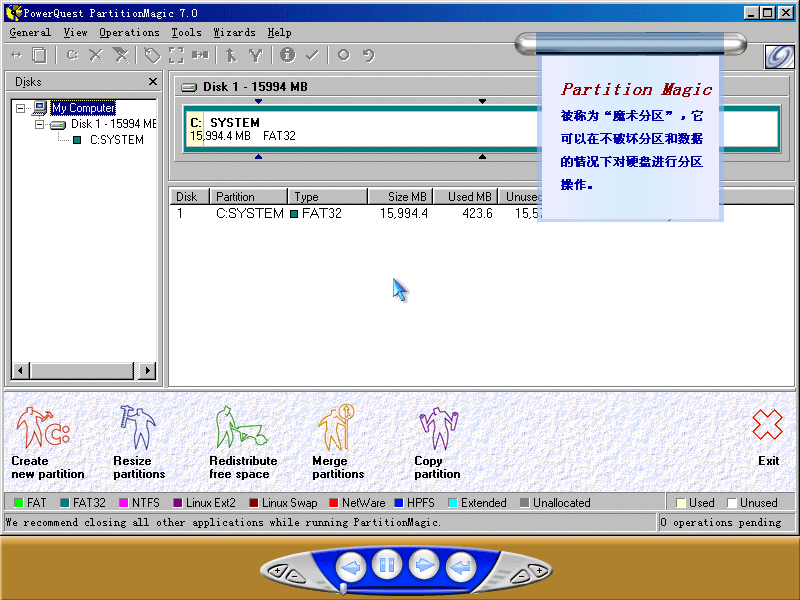Click the Partition column header
This screenshot has height=600, width=800.
[248, 196]
